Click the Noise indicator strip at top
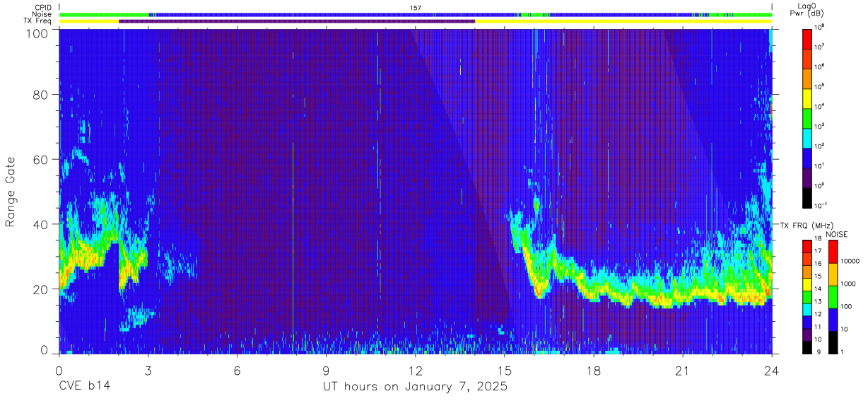 point(416,14)
